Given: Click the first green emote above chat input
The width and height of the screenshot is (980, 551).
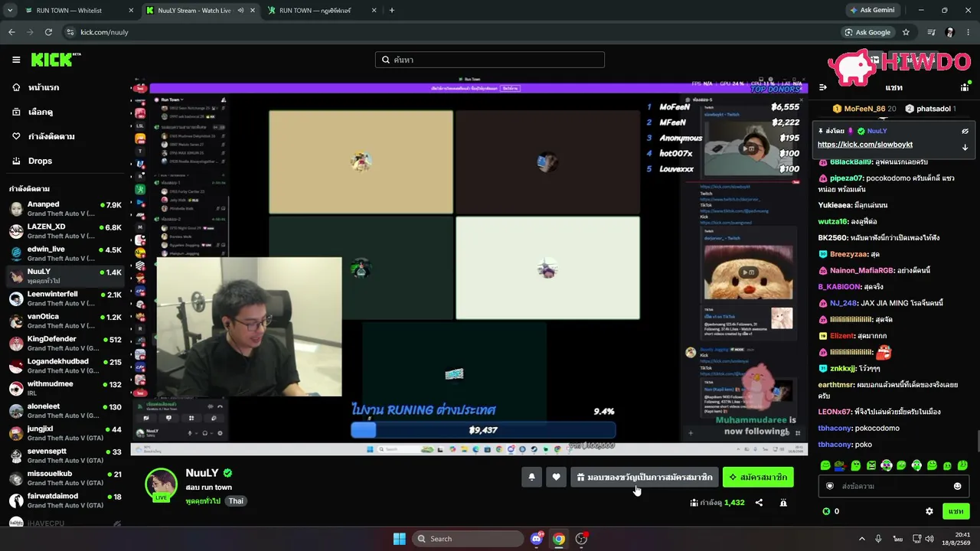Looking at the screenshot, I should click(x=825, y=465).
